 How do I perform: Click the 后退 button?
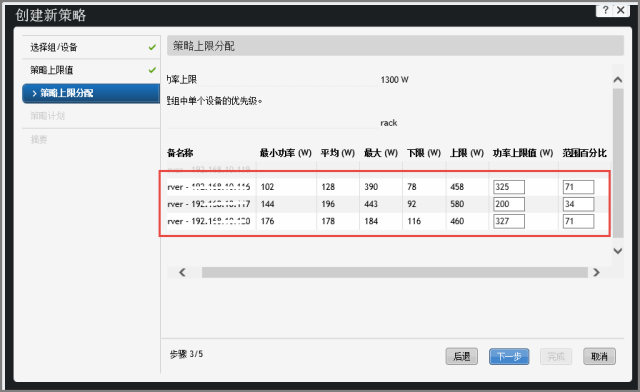pos(462,356)
